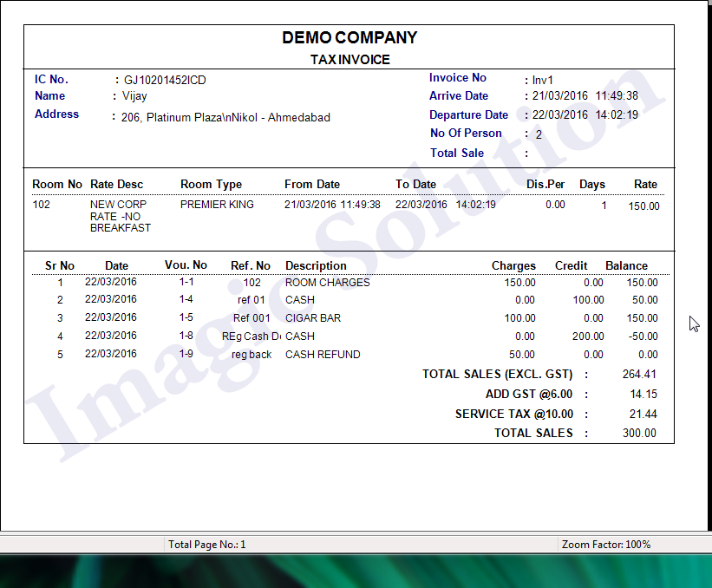This screenshot has width=712, height=588.
Task: Select balance -50.00 value
Action: (643, 336)
